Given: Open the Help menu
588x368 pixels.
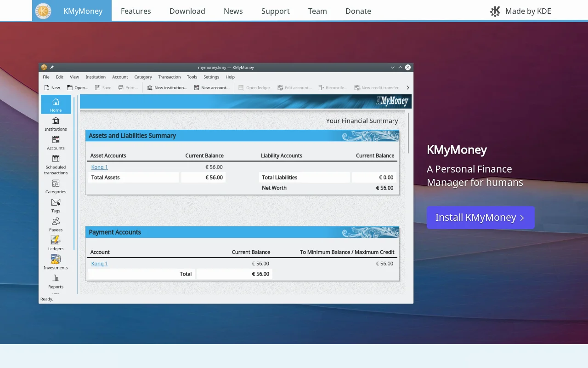Looking at the screenshot, I should (x=230, y=77).
